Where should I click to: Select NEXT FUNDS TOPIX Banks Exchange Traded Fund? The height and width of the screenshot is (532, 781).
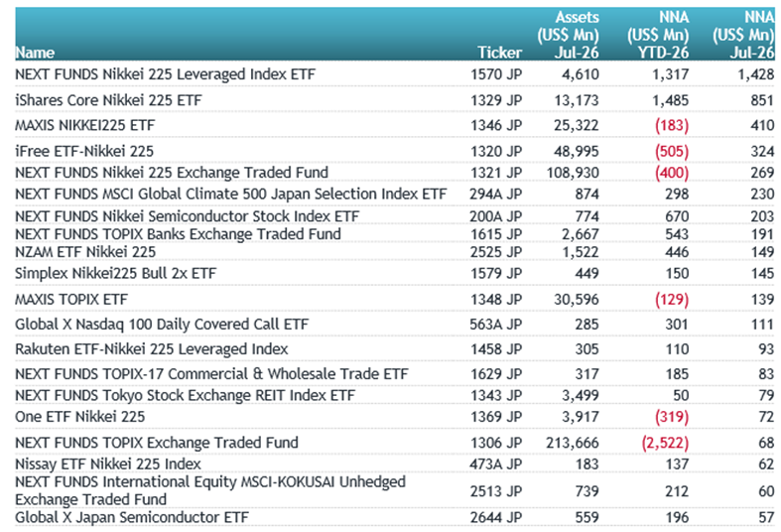[178, 234]
